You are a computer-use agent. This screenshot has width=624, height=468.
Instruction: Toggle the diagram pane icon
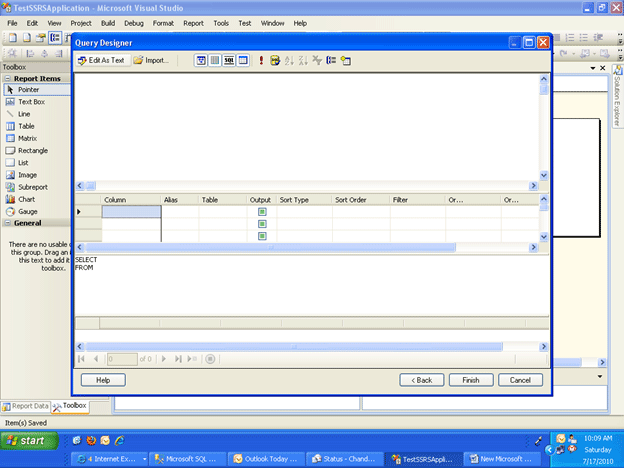coord(201,60)
